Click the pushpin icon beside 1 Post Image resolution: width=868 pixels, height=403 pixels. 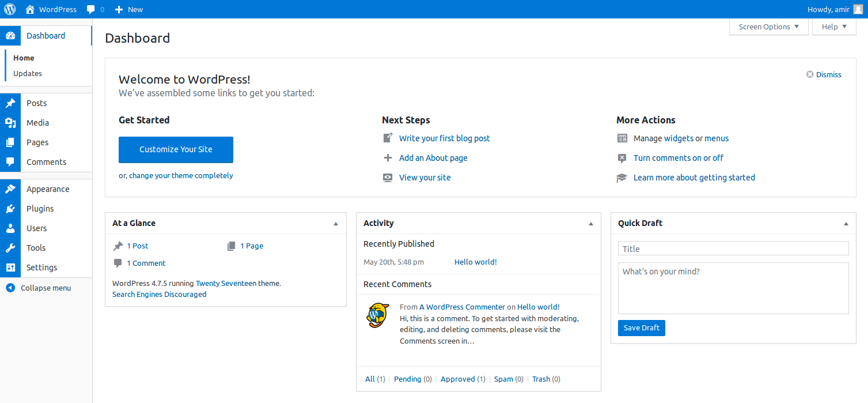pos(118,246)
